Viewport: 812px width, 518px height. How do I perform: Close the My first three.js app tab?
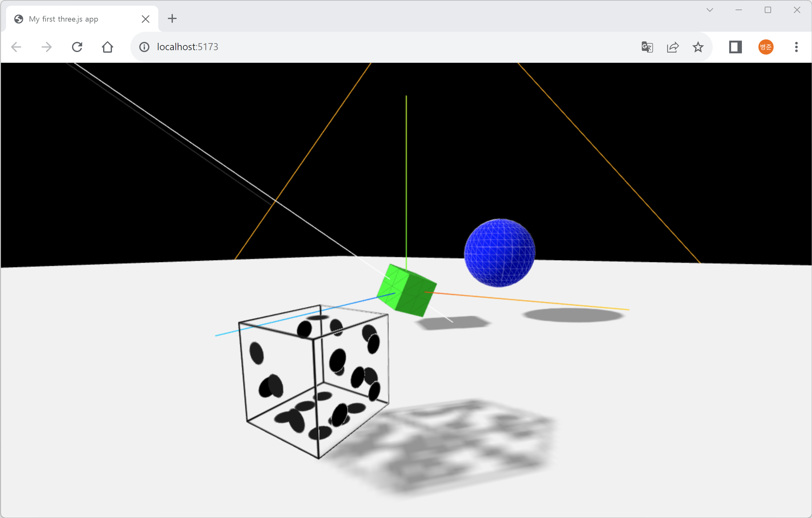(146, 19)
